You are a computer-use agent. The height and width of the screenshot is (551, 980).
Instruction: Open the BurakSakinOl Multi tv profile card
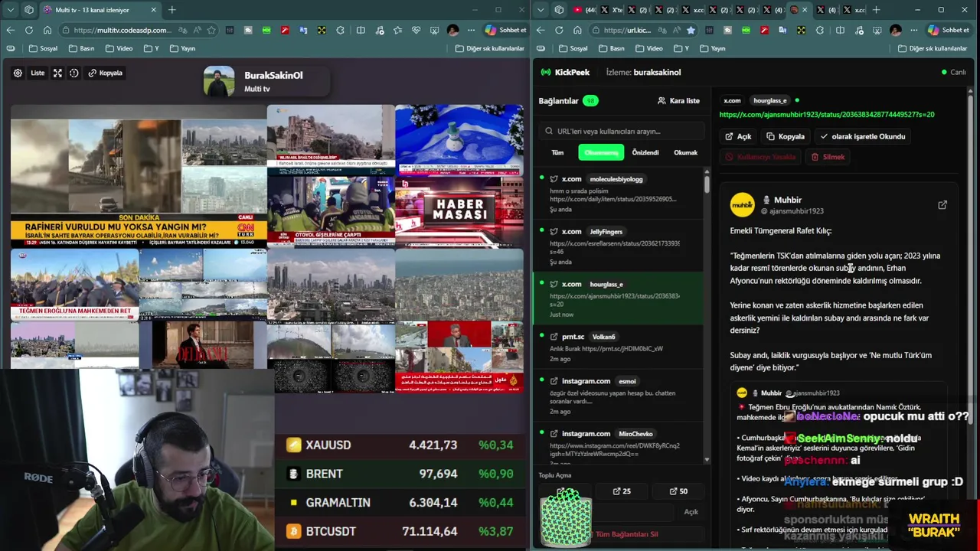coord(265,82)
